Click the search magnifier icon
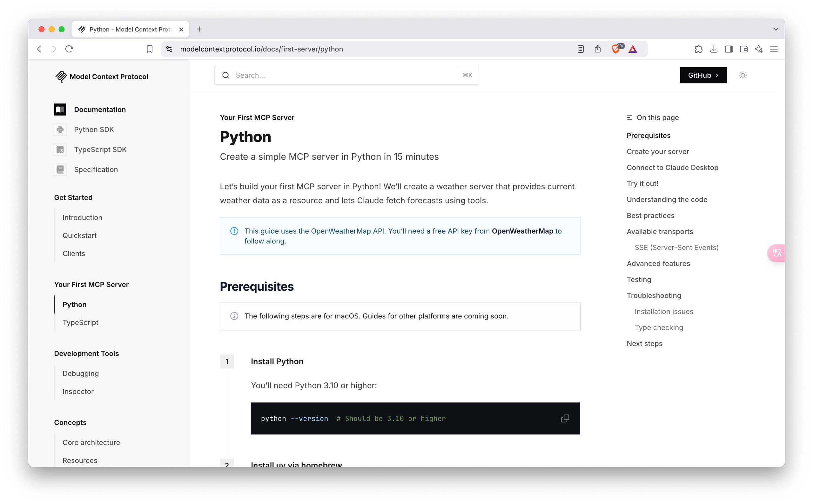 (x=226, y=75)
